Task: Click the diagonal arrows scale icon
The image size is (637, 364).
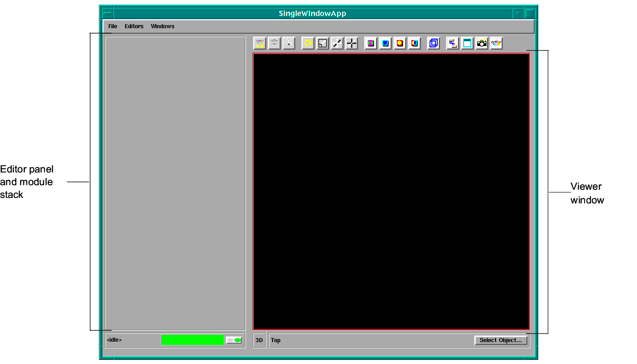Action: pyautogui.click(x=337, y=43)
